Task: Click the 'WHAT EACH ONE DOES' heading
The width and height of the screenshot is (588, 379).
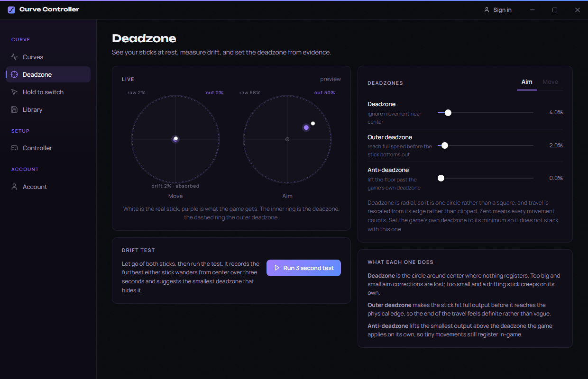Action: pos(400,262)
